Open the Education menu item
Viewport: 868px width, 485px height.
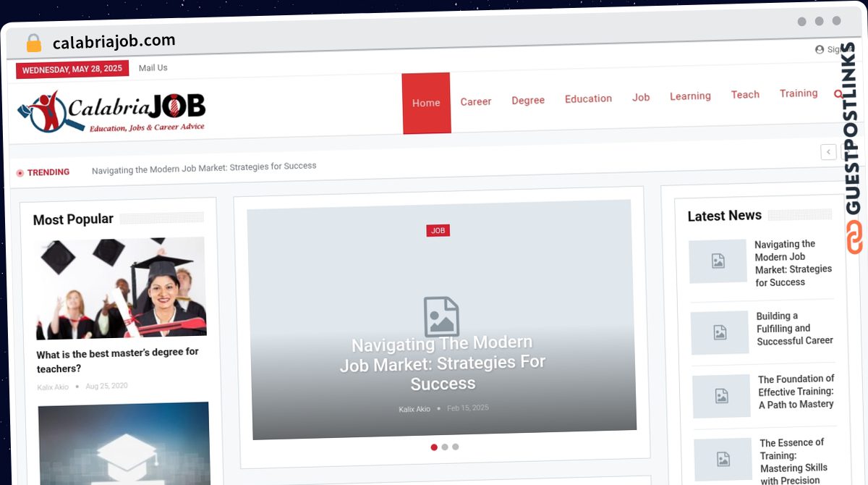click(588, 98)
